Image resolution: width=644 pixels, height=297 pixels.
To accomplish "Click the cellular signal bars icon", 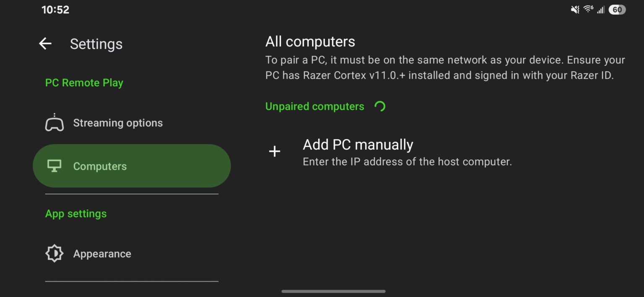I will coord(600,9).
